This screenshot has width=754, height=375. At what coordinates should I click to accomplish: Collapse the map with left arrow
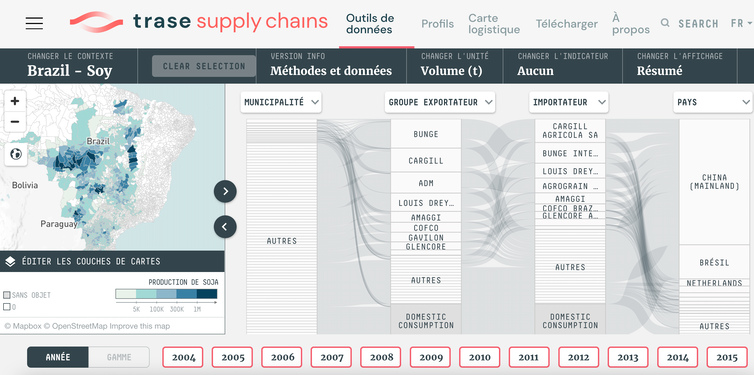pyautogui.click(x=225, y=226)
